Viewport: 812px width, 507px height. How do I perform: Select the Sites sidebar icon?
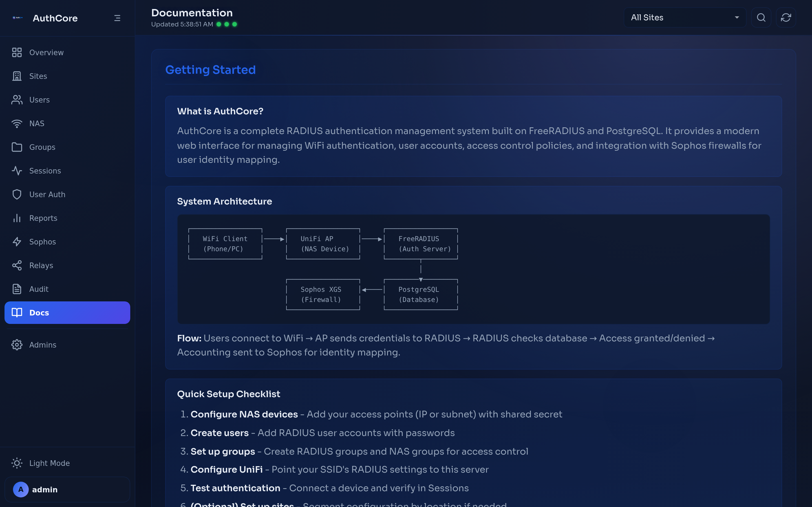pyautogui.click(x=17, y=76)
